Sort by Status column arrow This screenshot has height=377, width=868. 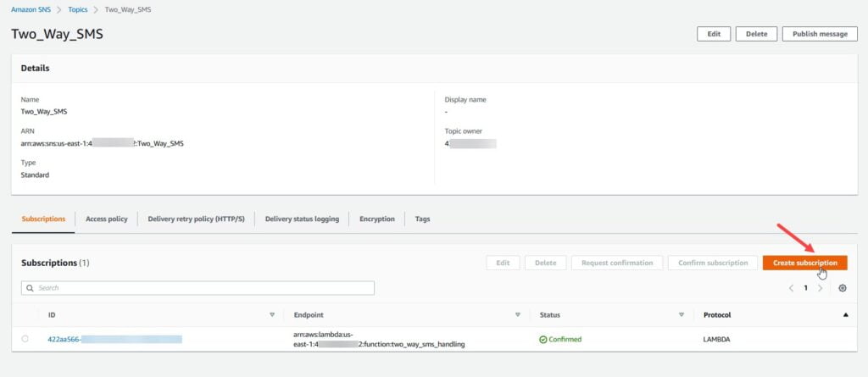tap(682, 314)
